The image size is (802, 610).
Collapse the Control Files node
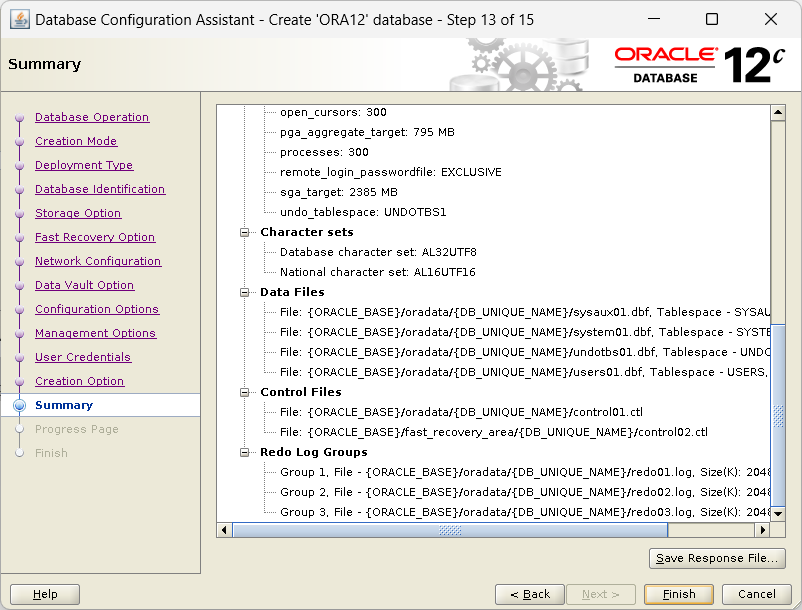pyautogui.click(x=244, y=392)
